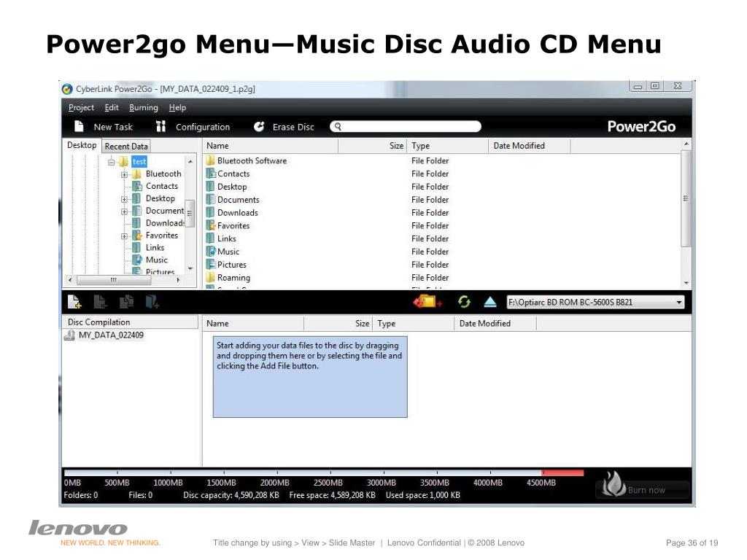Select Links in the folder tree
Image resolution: width=747 pixels, height=560 pixels.
click(155, 247)
